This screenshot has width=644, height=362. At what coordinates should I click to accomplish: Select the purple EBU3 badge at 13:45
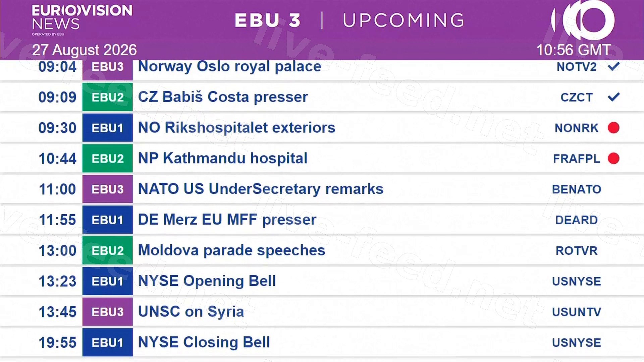click(x=107, y=312)
